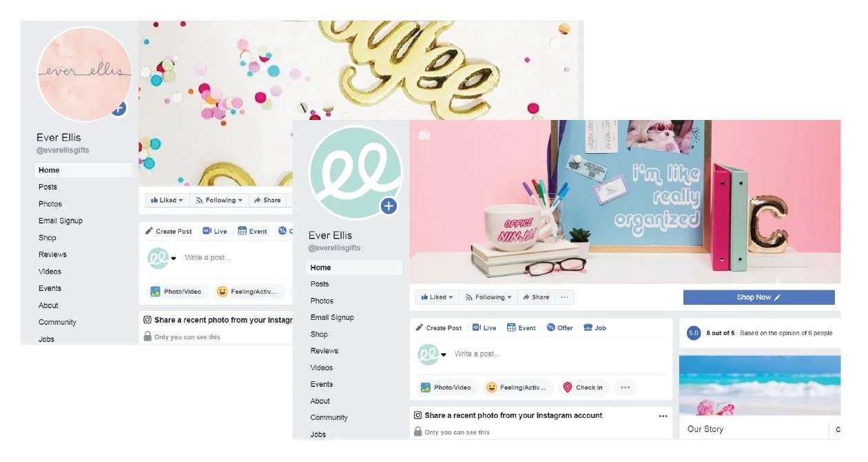Open the ellipsis menu next to the front Share button
Image resolution: width=868 pixels, height=462 pixels.
pos(564,297)
